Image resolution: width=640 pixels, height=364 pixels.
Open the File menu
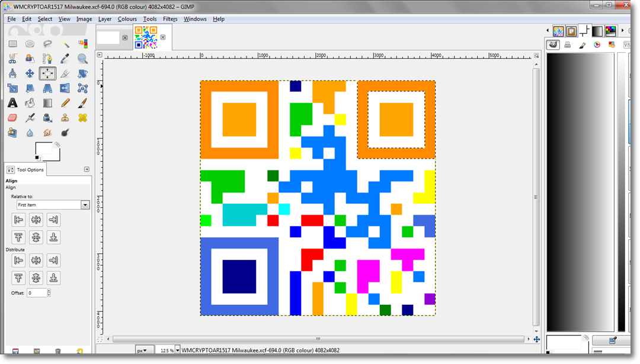pyautogui.click(x=11, y=19)
